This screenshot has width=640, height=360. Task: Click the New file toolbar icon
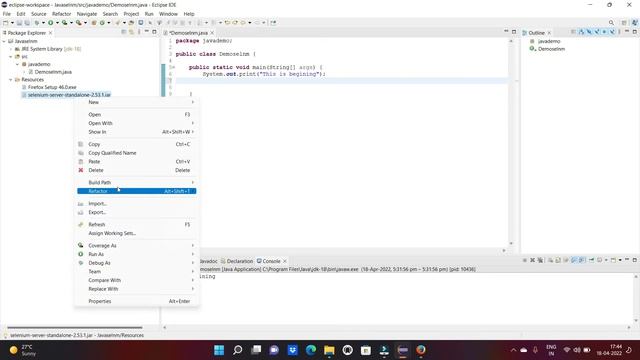point(6,23)
